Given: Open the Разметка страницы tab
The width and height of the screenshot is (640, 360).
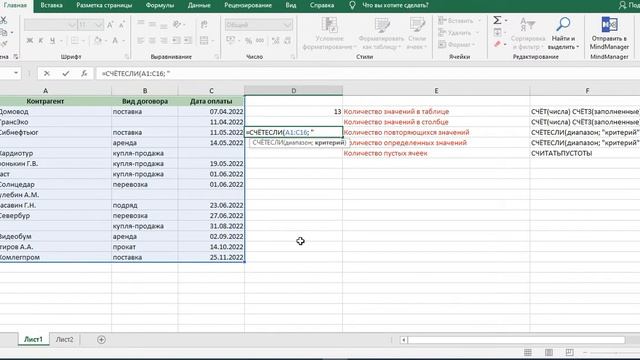Looking at the screenshot, I should point(104,5).
